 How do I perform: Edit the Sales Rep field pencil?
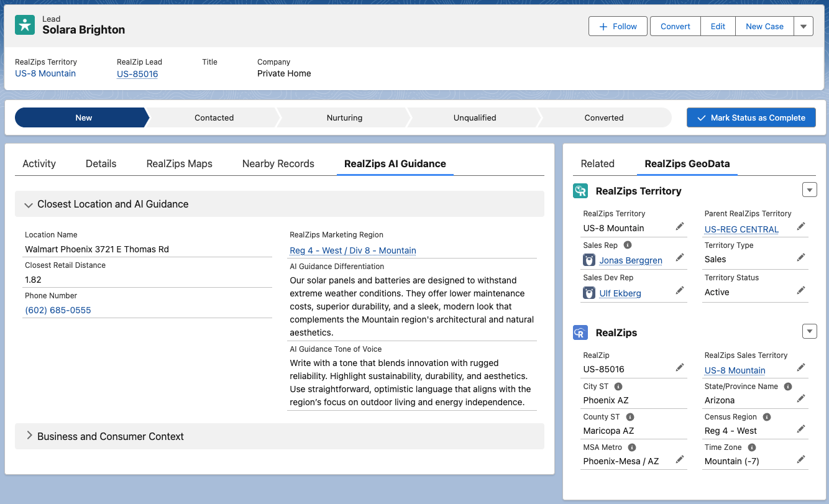(680, 258)
